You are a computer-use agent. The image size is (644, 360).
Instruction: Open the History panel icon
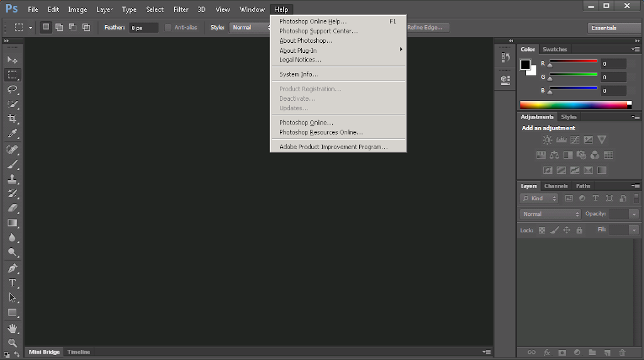point(506,57)
